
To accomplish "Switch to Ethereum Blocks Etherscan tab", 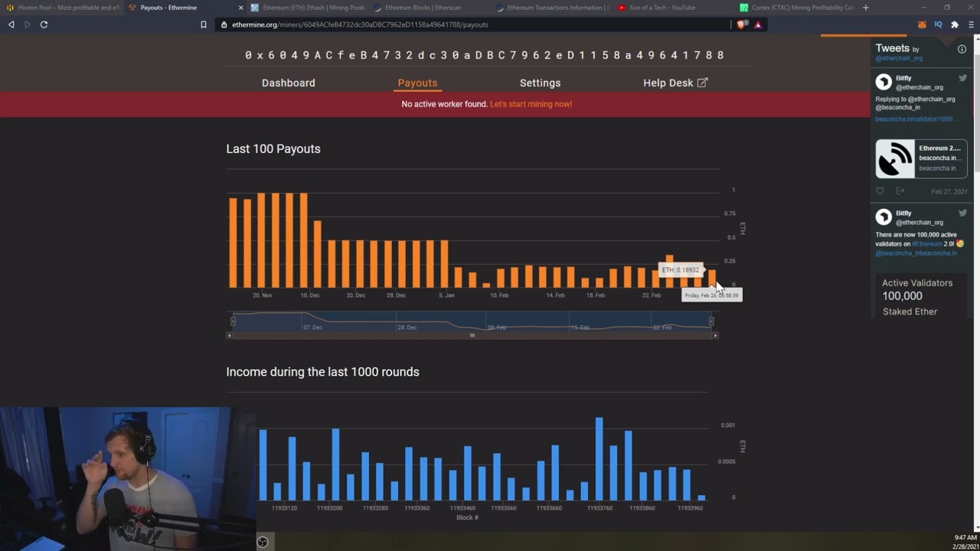I will (x=430, y=8).
